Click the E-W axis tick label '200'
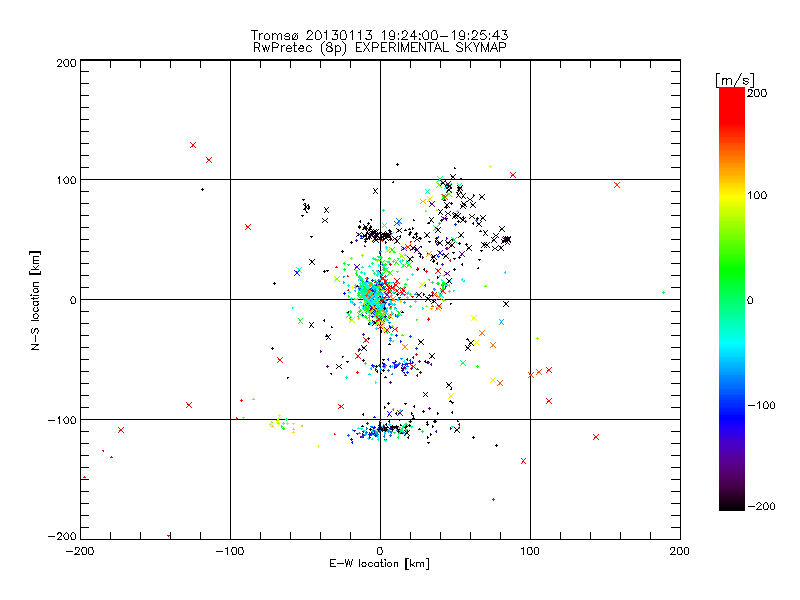Image resolution: width=800 pixels, height=600 pixels. click(x=680, y=551)
